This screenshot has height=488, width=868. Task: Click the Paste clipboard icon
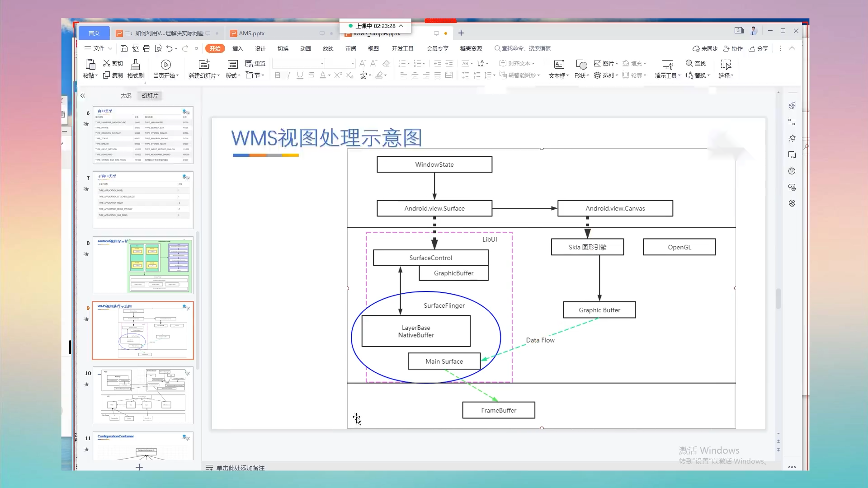(90, 65)
